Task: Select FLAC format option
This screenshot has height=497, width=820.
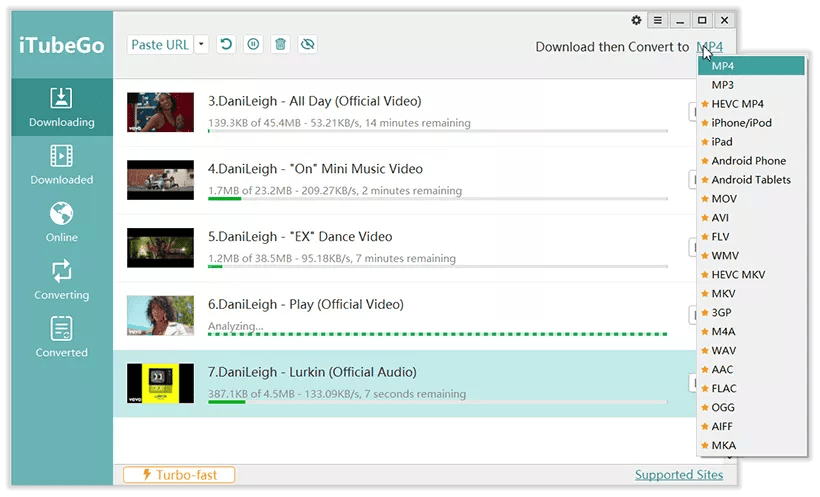Action: click(751, 388)
